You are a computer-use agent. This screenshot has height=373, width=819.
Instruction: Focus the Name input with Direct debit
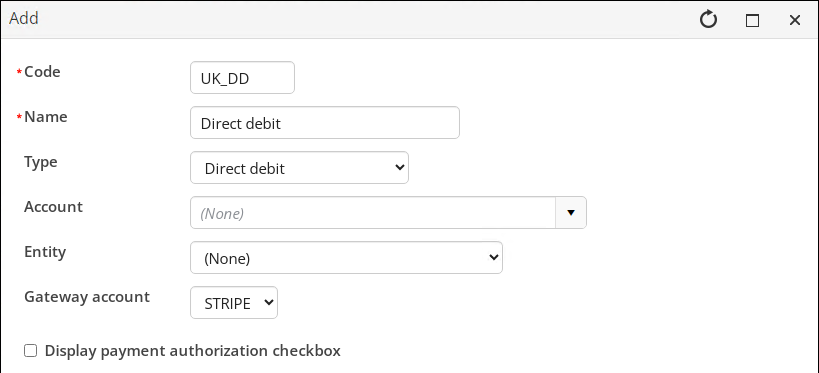325,123
